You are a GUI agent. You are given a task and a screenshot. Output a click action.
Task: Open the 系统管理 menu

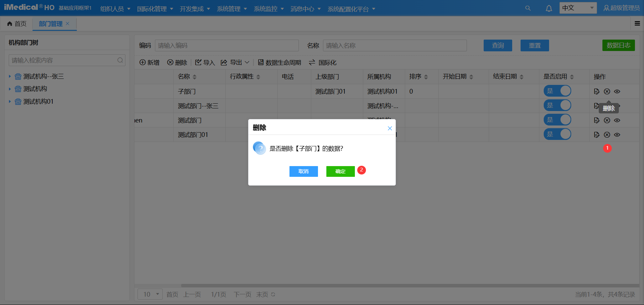point(232,9)
